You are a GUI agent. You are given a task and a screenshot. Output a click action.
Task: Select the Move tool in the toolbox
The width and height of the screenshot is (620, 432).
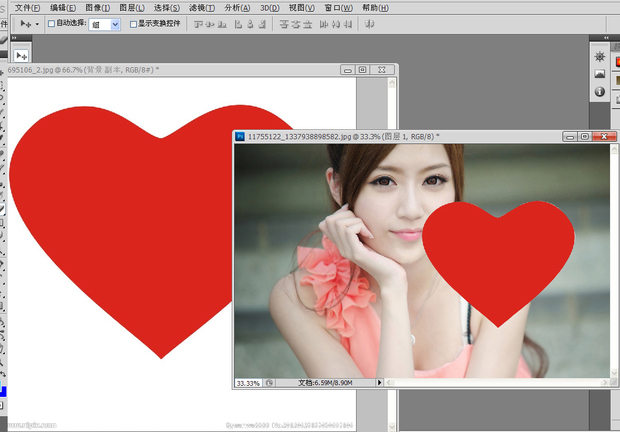click(22, 55)
